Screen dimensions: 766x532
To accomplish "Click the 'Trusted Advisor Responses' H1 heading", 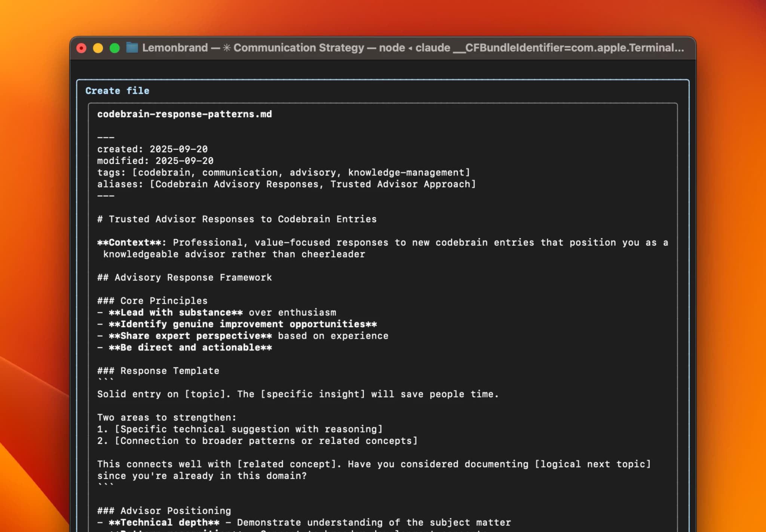I will [237, 219].
